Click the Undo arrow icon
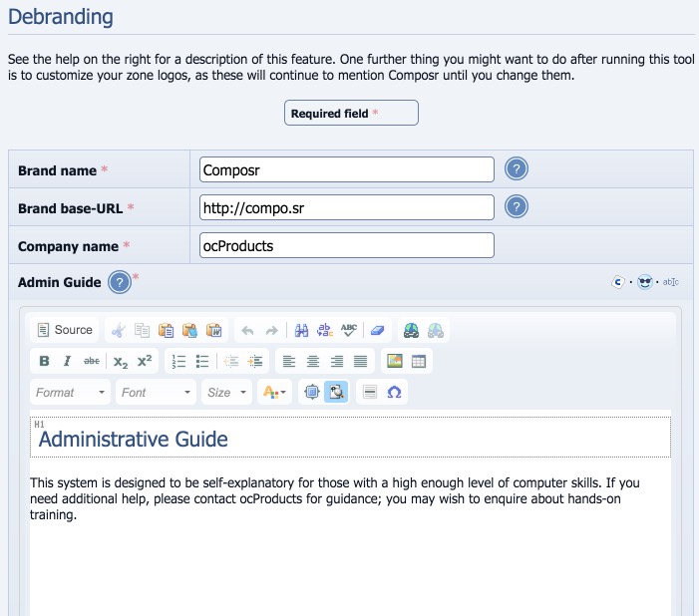Viewport: 699px width, 616px height. click(x=247, y=330)
